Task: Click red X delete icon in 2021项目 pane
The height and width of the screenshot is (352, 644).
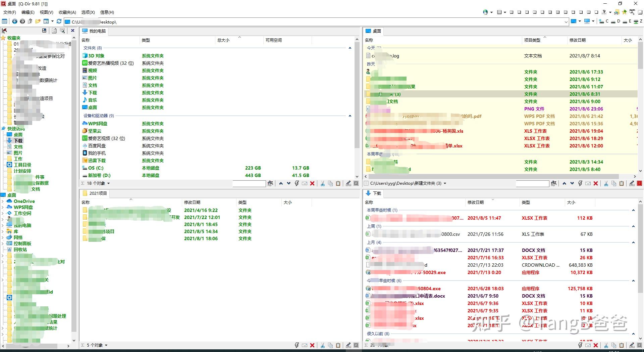Action: (312, 345)
